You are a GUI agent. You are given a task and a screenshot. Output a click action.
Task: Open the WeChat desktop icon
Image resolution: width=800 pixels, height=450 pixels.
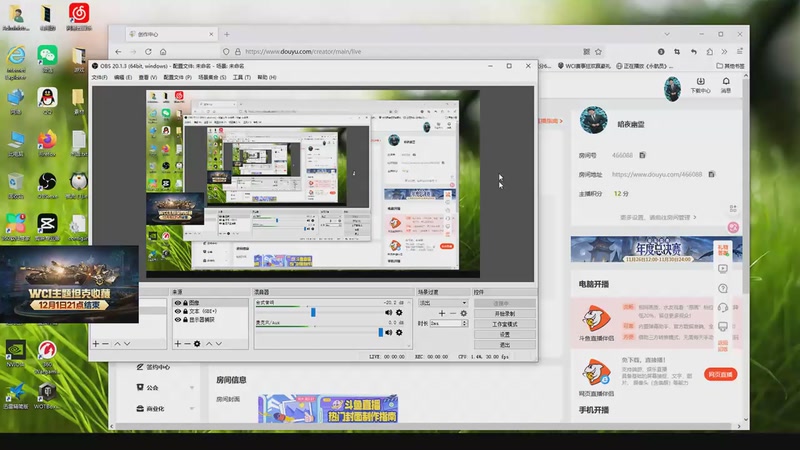coord(47,56)
